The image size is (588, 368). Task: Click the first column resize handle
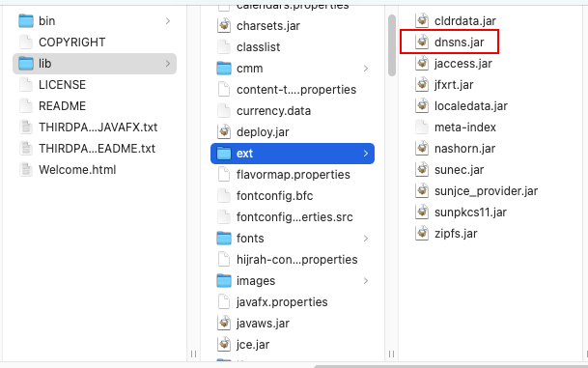pyautogui.click(x=193, y=354)
